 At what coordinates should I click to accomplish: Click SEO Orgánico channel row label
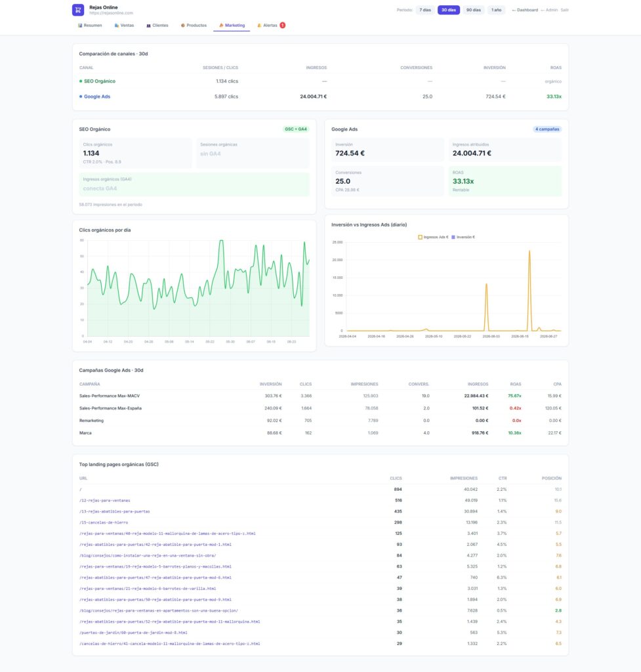pos(100,81)
